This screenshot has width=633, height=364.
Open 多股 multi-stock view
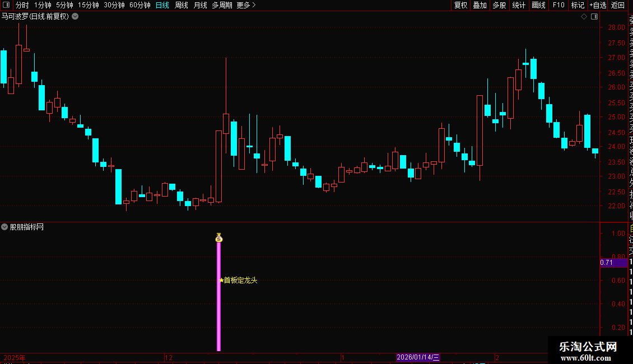coord(499,5)
